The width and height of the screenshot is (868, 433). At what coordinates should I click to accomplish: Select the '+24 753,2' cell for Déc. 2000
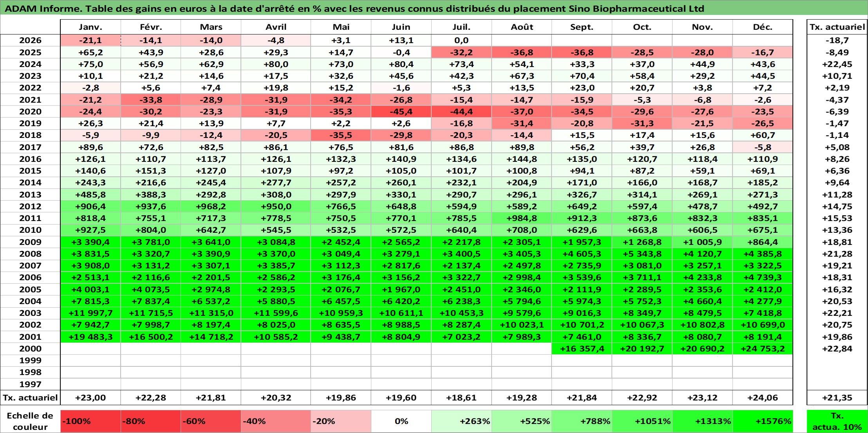pyautogui.click(x=763, y=349)
